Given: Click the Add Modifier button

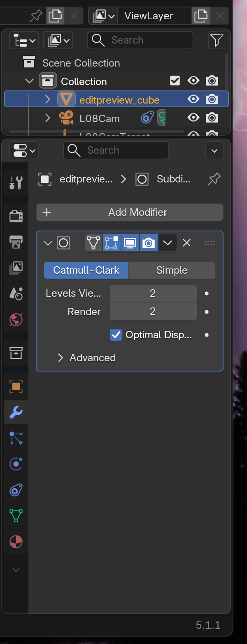Looking at the screenshot, I should tap(130, 212).
